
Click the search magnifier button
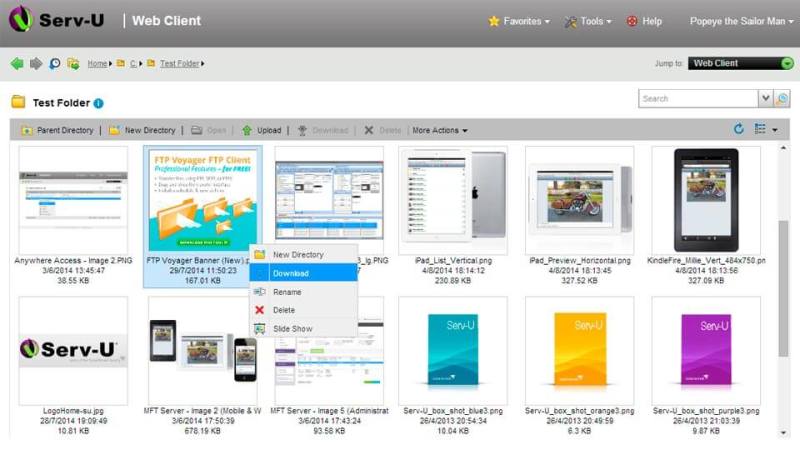[x=782, y=98]
